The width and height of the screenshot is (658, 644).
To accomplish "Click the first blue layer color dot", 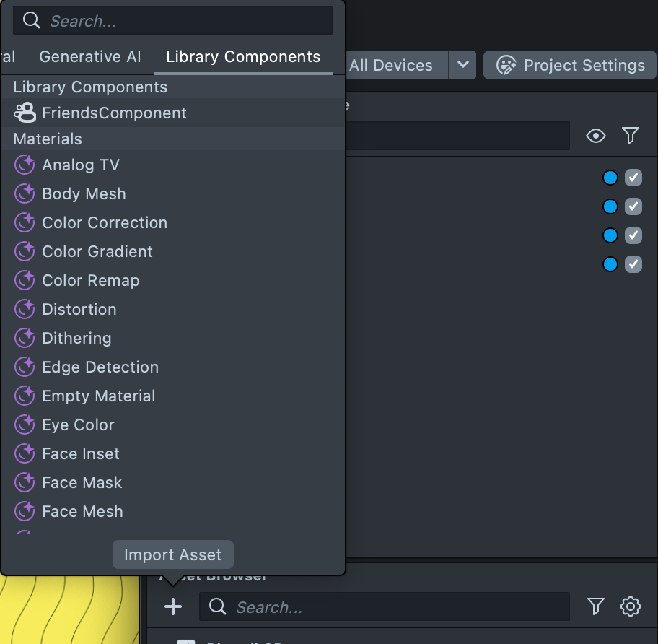I will click(x=610, y=178).
